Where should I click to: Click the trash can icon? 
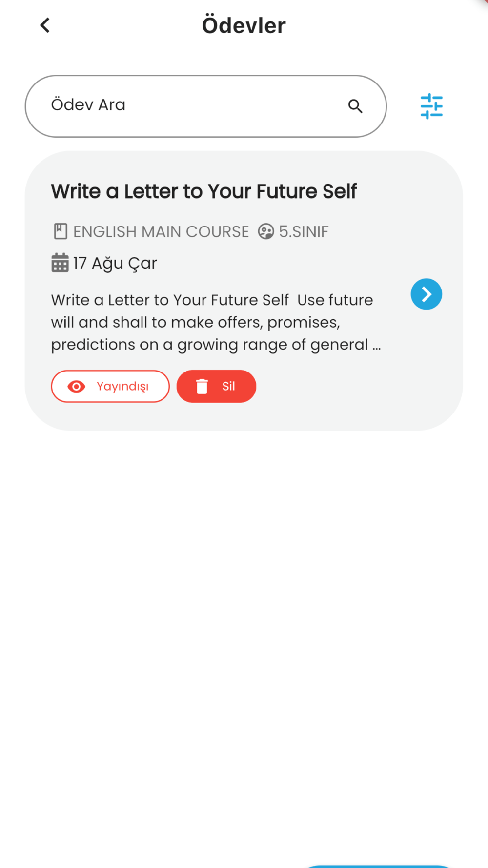202,387
